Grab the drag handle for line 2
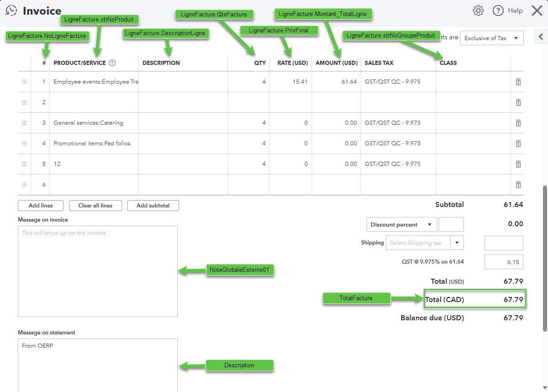 pyautogui.click(x=24, y=102)
